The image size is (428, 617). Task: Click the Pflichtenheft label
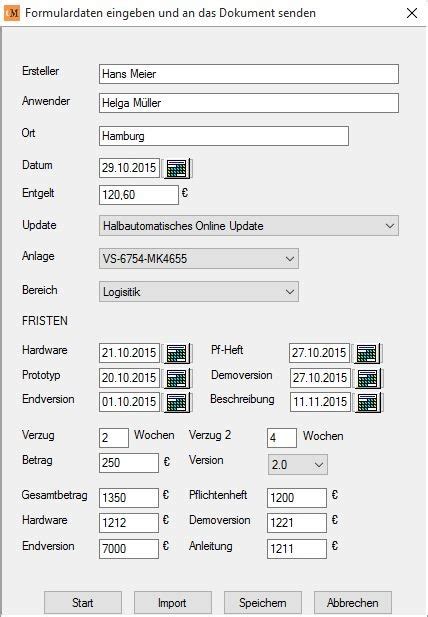(x=218, y=495)
